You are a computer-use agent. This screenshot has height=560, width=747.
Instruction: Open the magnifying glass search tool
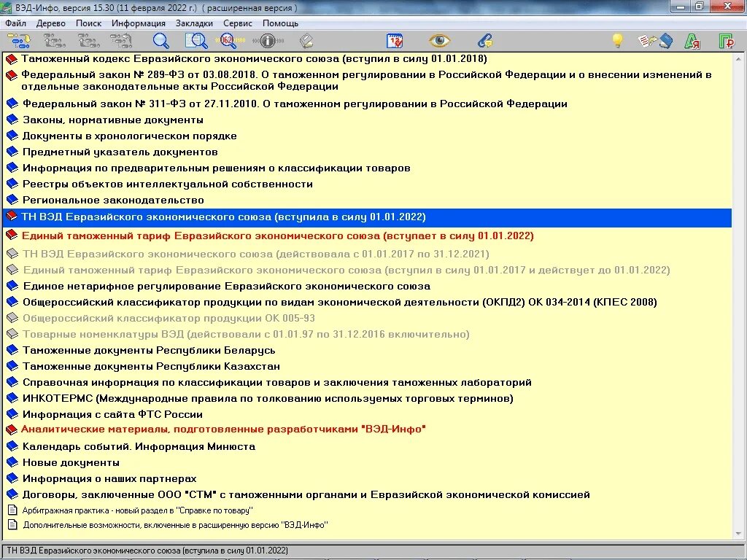pyautogui.click(x=161, y=41)
